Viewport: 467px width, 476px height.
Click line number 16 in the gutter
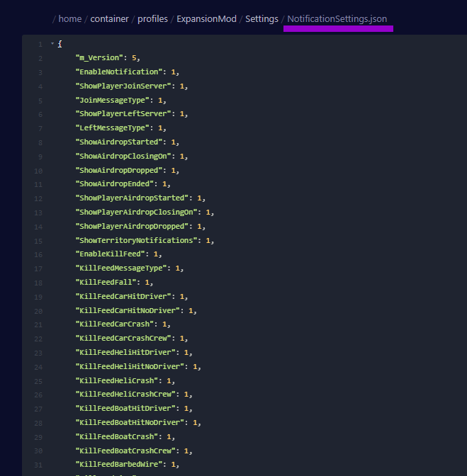click(38, 254)
